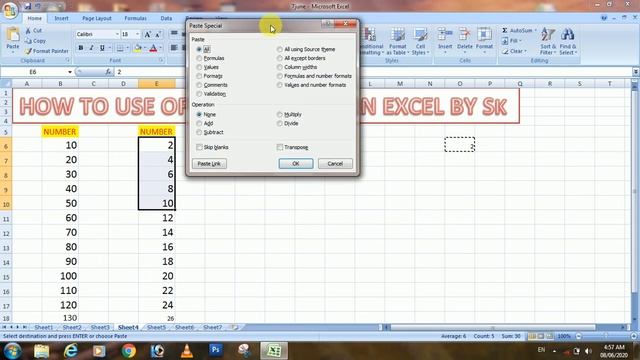Click the Delete cells icon
Image resolution: width=640 pixels, height=360 pixels.
464,35
